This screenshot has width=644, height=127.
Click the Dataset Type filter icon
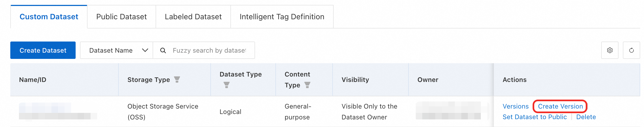(x=226, y=85)
